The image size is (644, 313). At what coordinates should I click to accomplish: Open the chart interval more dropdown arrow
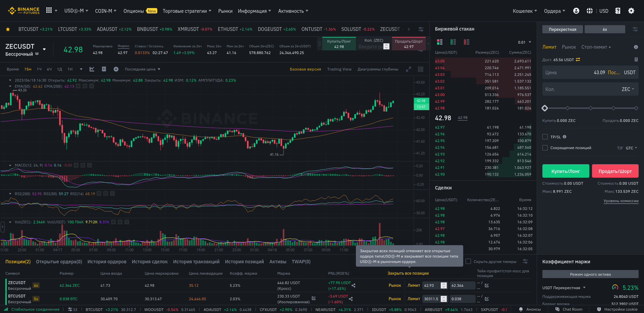(81, 69)
